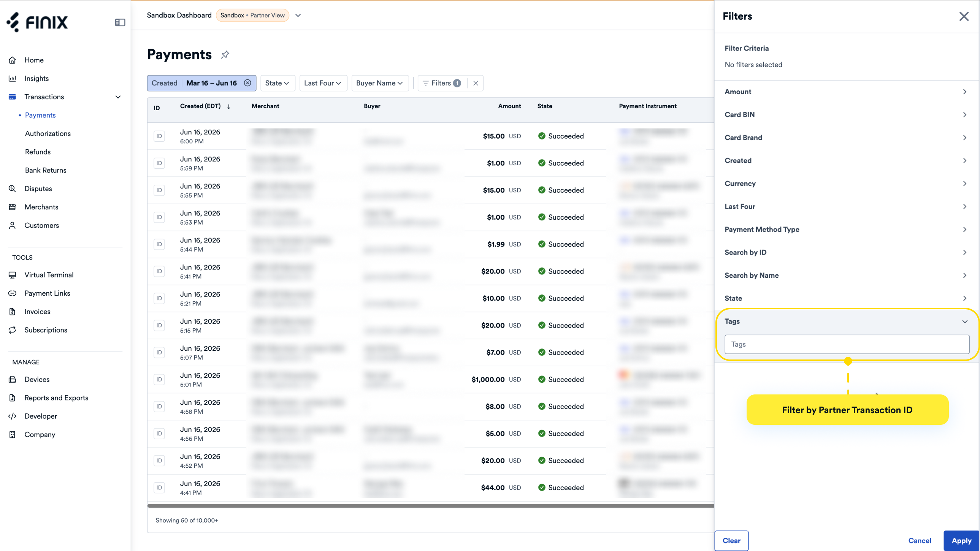
Task: Go to Customers
Action: (x=42, y=225)
